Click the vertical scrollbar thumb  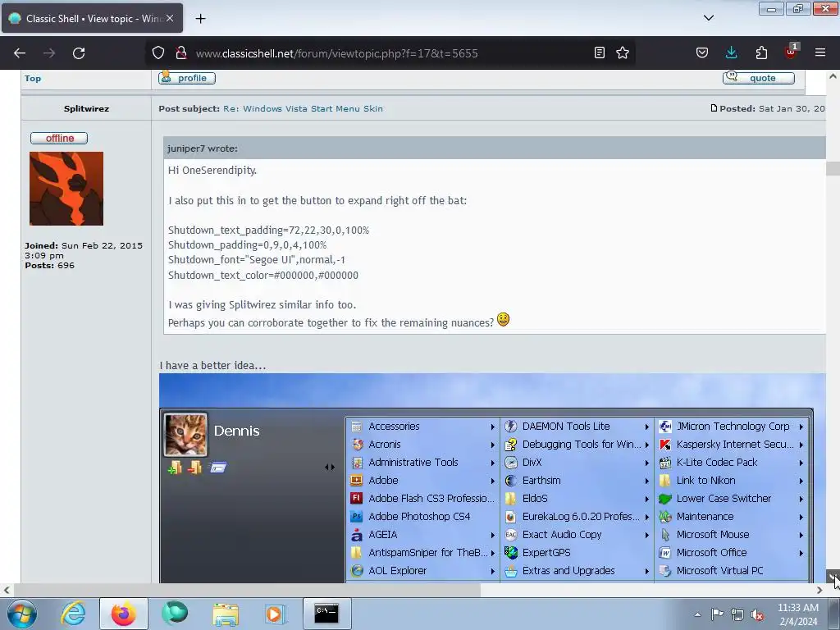(833, 168)
